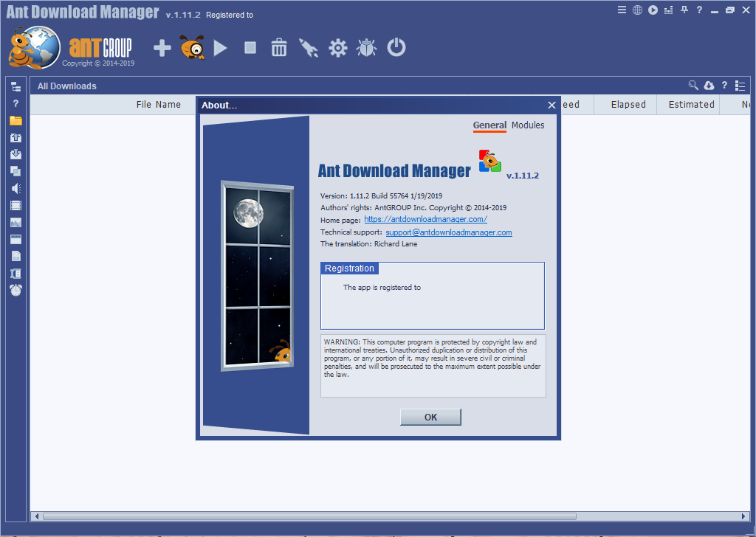Click the Estimated column header
Screen dimensions: 756x537
pos(691,105)
